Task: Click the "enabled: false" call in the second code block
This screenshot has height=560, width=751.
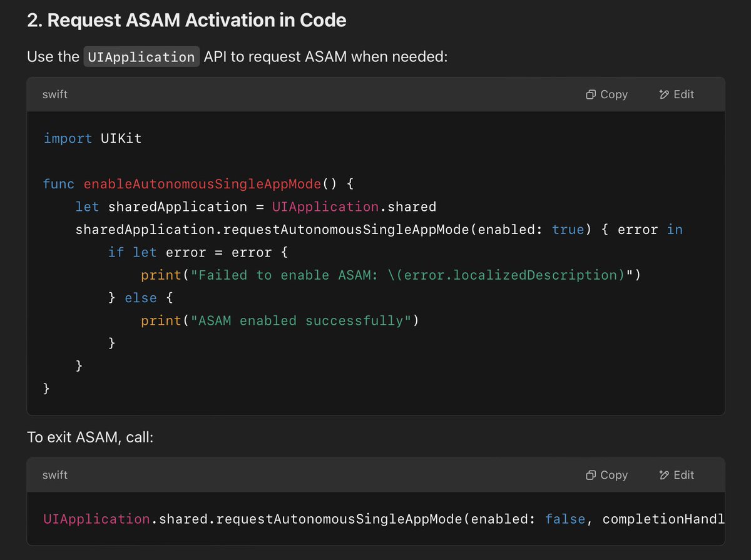Action: (x=384, y=519)
